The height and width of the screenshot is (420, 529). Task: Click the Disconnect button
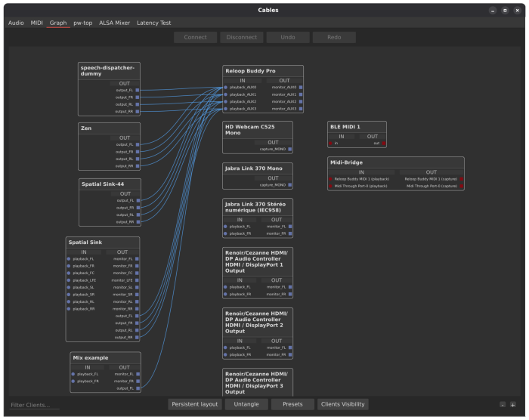pos(242,38)
